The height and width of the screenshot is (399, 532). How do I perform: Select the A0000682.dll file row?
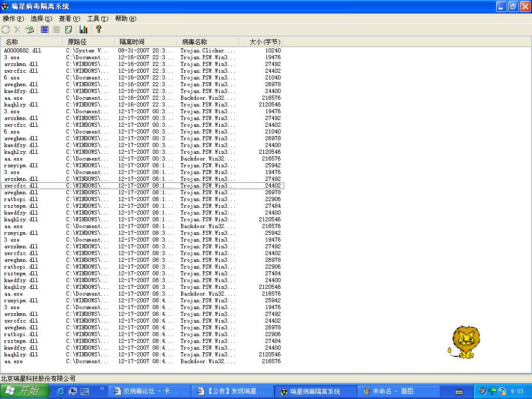click(142, 50)
